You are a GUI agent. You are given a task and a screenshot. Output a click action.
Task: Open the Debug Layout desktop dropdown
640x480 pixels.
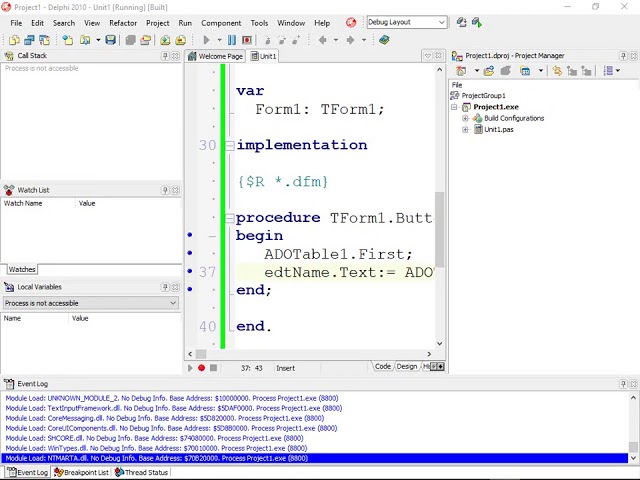pos(441,22)
